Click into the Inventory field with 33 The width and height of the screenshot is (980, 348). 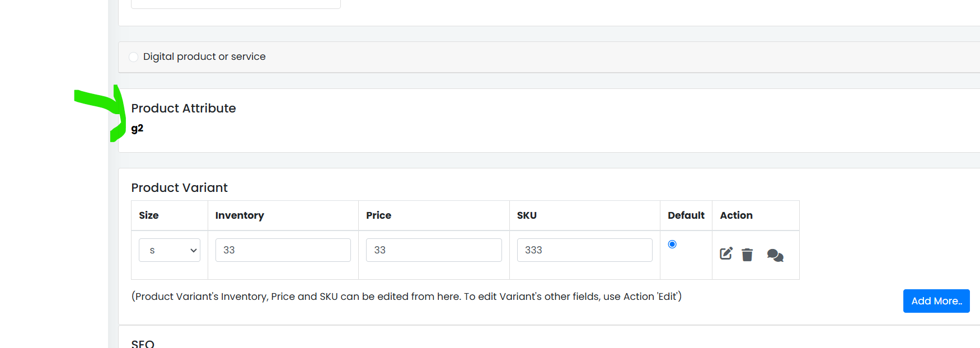coord(283,250)
